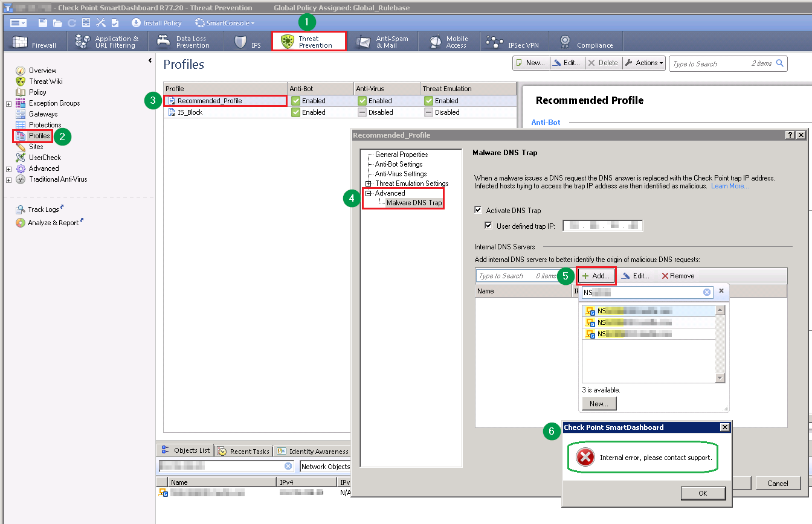This screenshot has width=812, height=524.
Task: Open the IPSec VPN tab
Action: click(514, 42)
